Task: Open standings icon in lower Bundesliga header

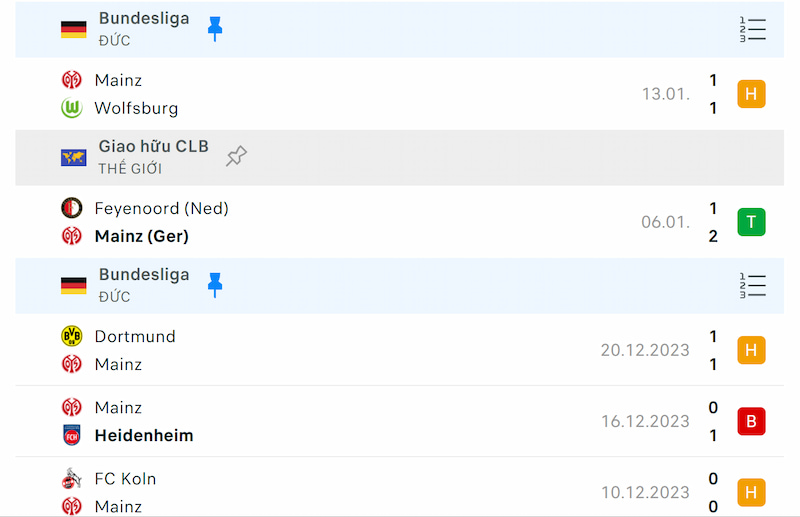Action: click(753, 286)
